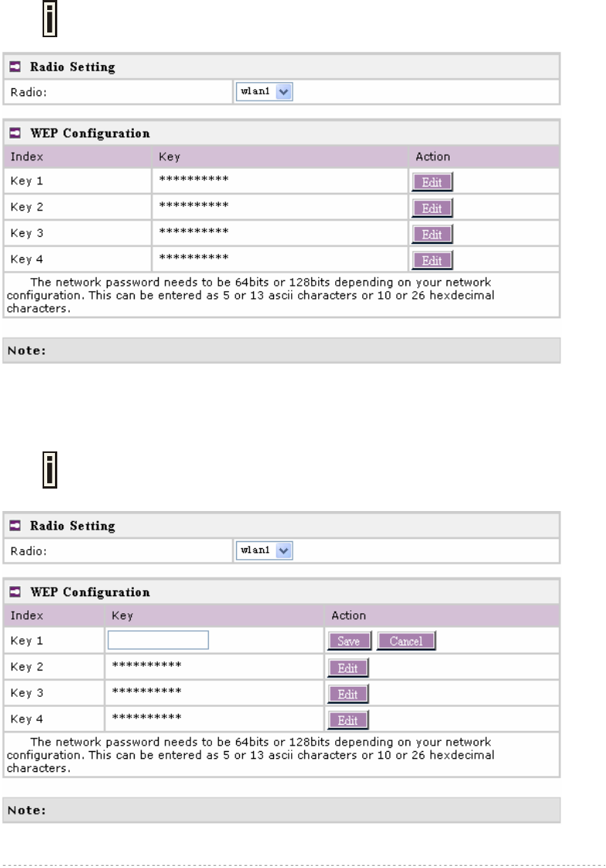The width and height of the screenshot is (606, 868).
Task: Collapse the upper Radio Setting section icon
Action: pyautogui.click(x=16, y=67)
